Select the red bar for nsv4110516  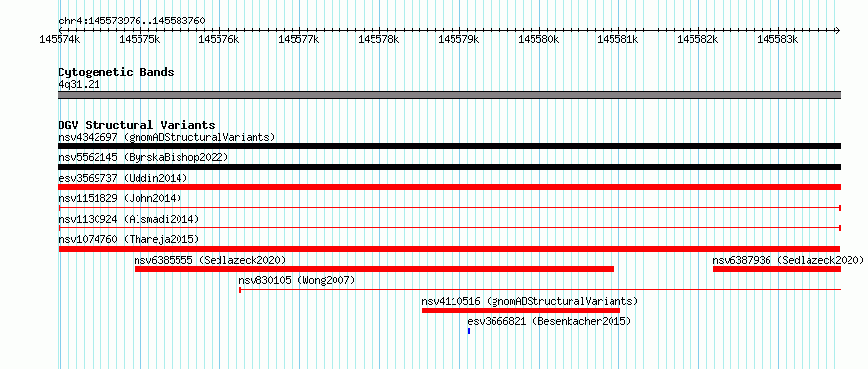[x=521, y=310]
